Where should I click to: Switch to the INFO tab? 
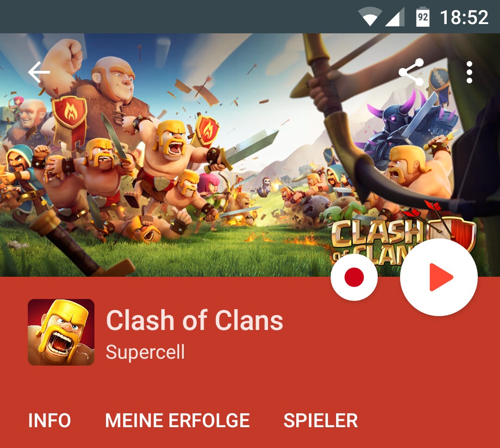pos(50,420)
